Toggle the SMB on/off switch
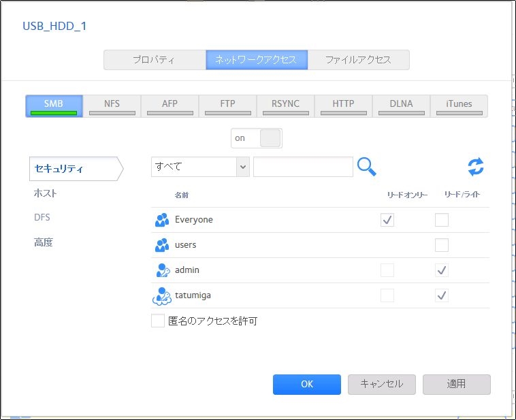 257,138
